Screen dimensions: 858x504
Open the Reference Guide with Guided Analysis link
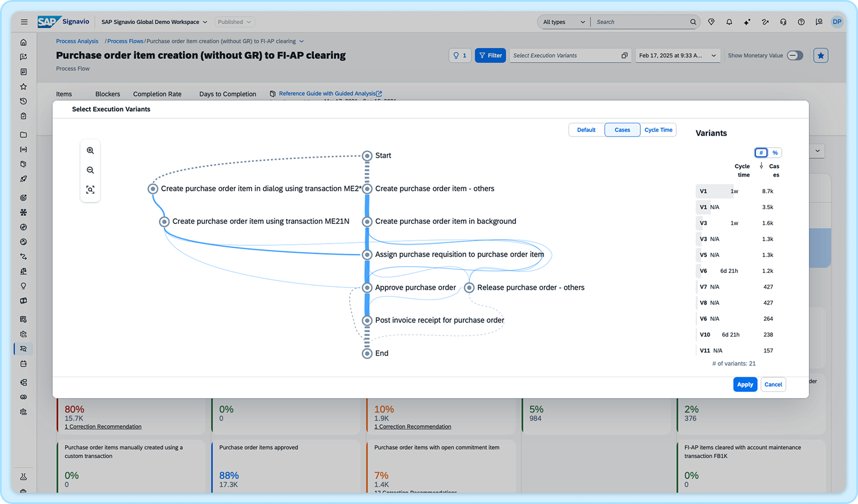[x=330, y=94]
